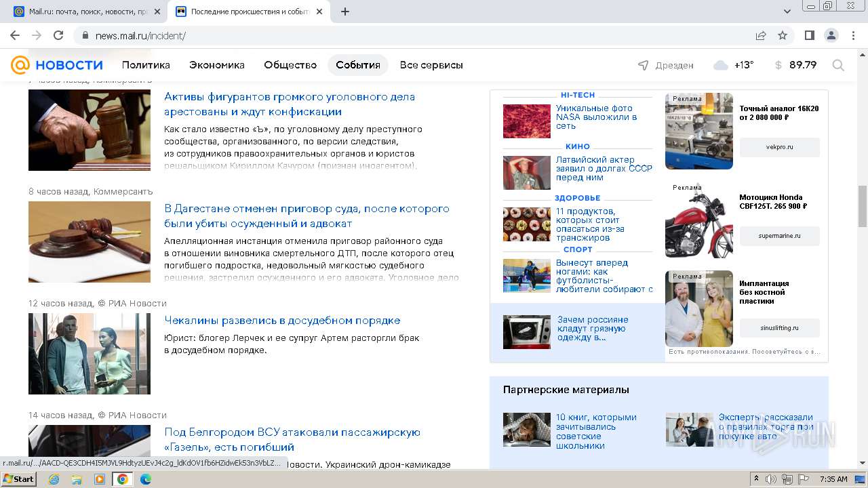Click the share page icon in address bar
This screenshot has width=868, height=488.
(761, 35)
